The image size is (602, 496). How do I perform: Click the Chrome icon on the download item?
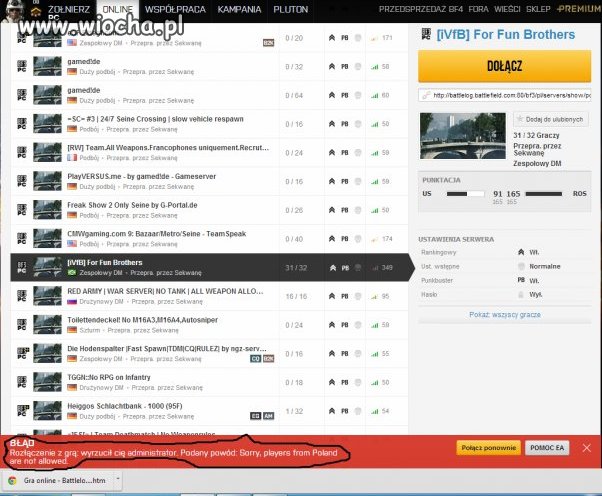(12, 480)
